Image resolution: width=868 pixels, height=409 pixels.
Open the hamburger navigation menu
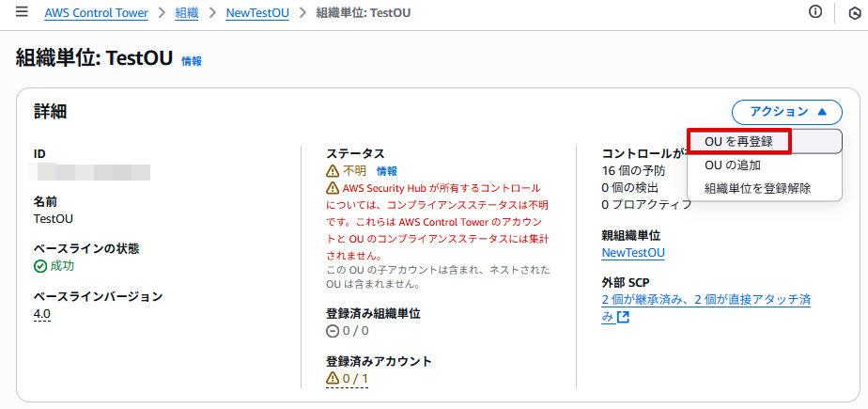(x=22, y=12)
